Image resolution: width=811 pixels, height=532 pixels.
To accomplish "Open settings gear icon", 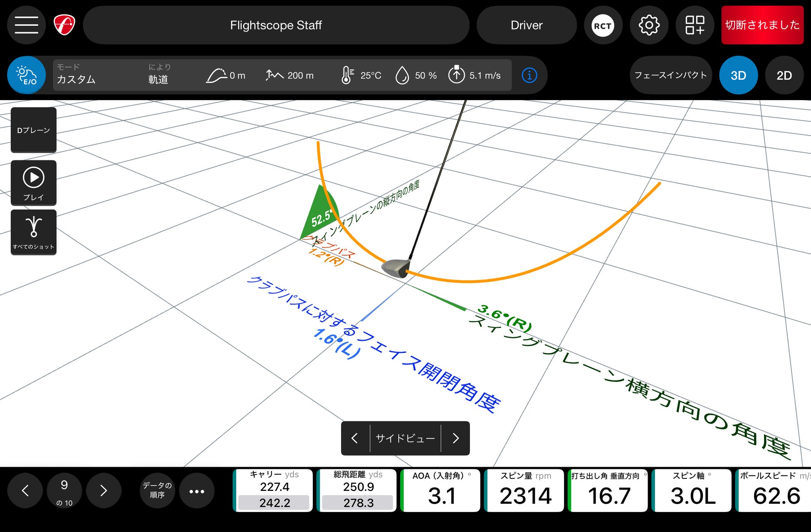I will point(648,26).
